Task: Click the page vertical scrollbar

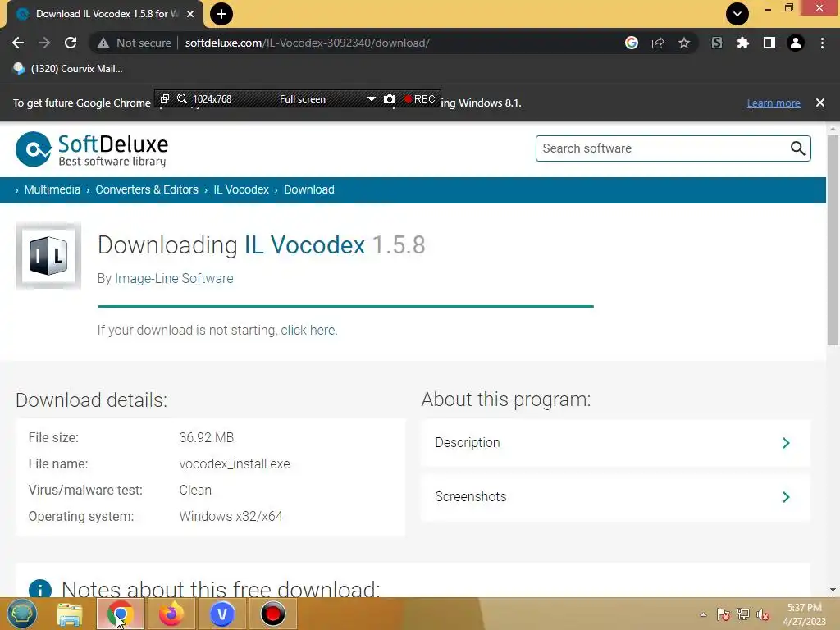Action: click(x=833, y=240)
